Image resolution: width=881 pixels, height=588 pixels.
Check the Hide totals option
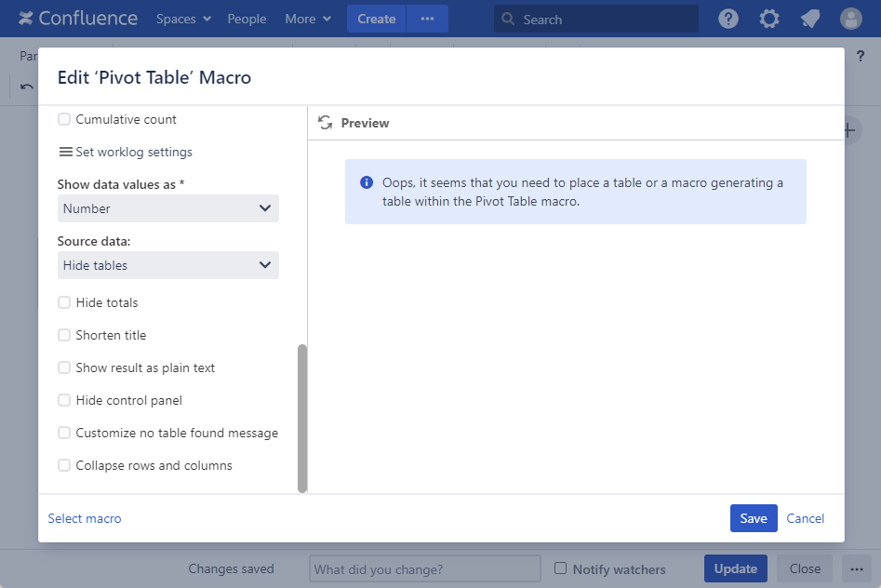(x=64, y=302)
